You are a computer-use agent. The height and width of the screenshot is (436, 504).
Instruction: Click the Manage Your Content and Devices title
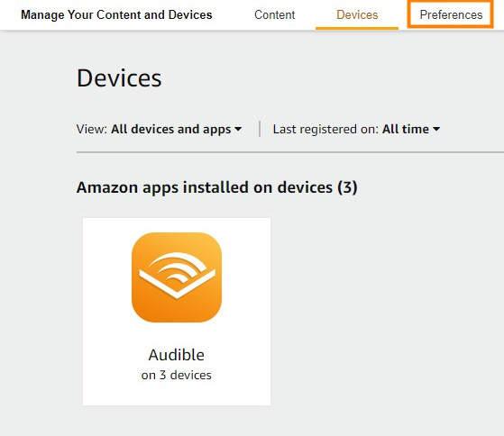[x=116, y=14]
